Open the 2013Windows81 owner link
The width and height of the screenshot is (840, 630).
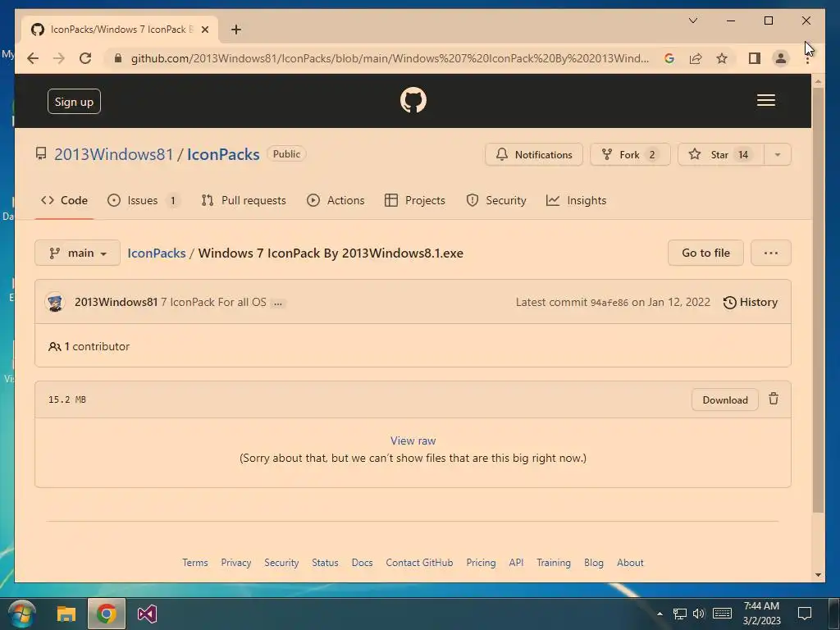pyautogui.click(x=113, y=154)
